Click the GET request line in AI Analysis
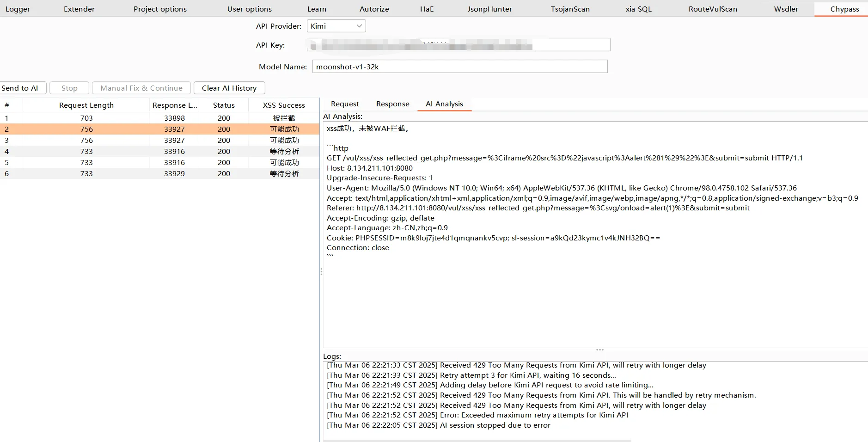The image size is (868, 442). click(565, 158)
